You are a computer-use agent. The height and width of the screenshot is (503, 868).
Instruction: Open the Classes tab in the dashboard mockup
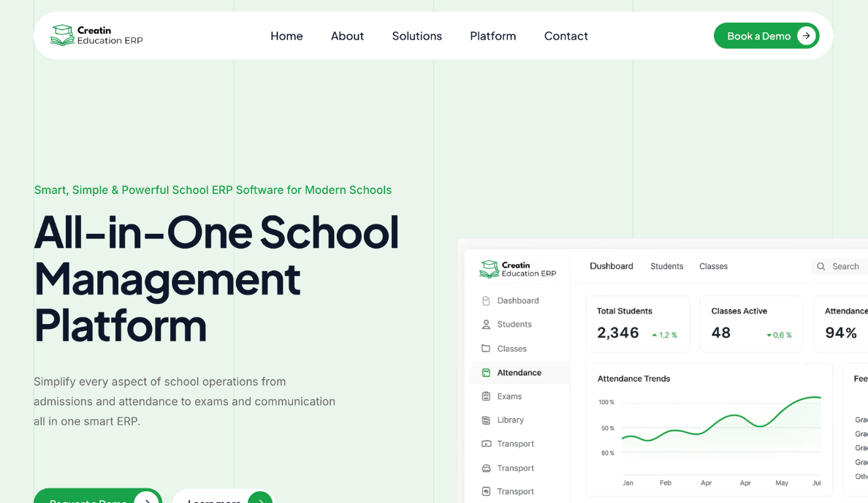coord(713,266)
